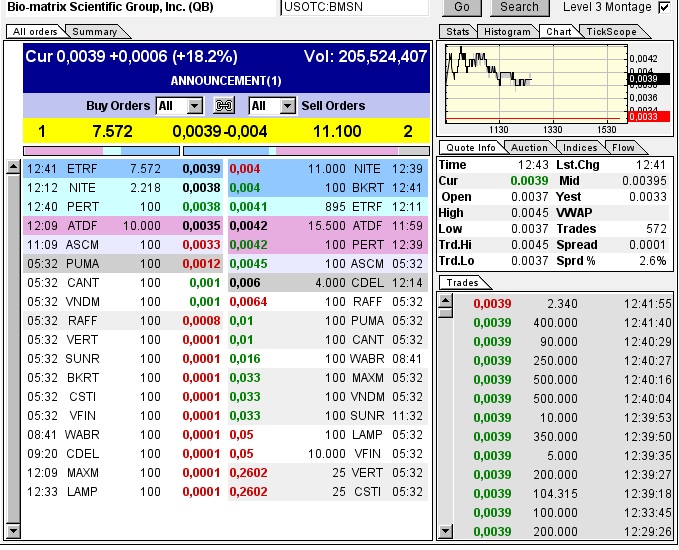Select the Chart tab

[559, 32]
